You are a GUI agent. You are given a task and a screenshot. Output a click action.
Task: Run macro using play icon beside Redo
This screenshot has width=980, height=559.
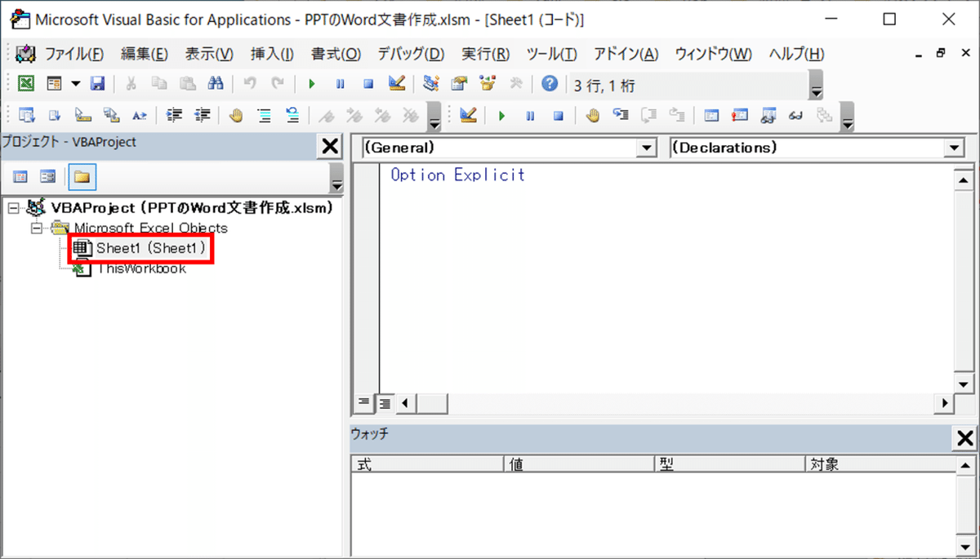311,84
